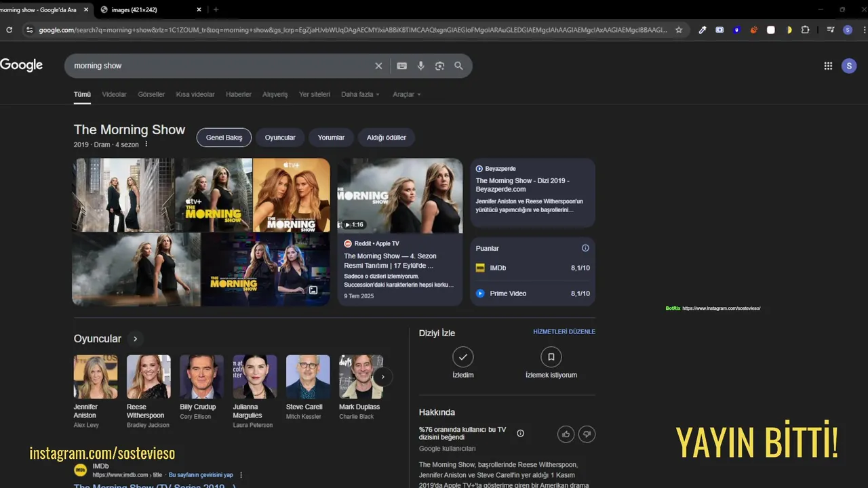Screen dimensions: 868x488
Task: Open site information icon in address bar
Action: coord(28,30)
